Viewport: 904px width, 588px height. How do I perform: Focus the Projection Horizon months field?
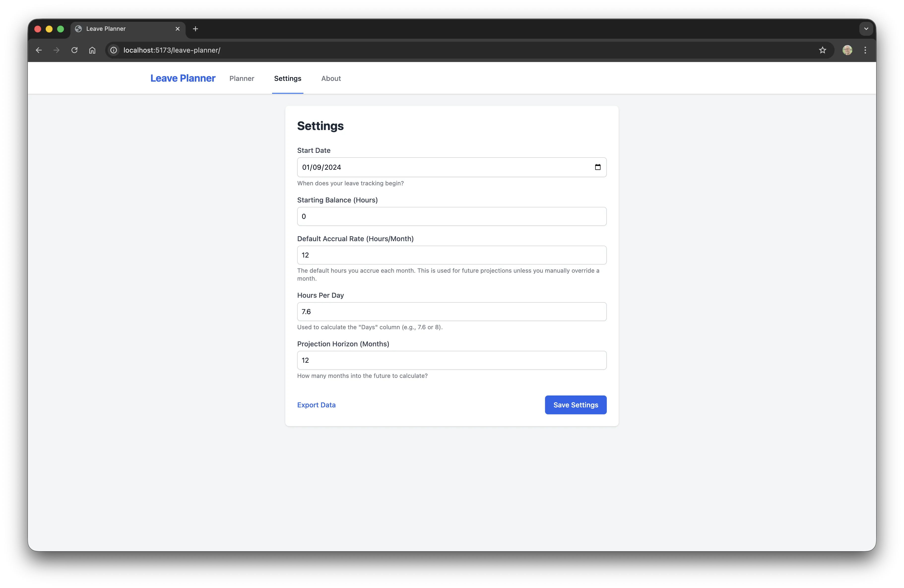pyautogui.click(x=452, y=360)
